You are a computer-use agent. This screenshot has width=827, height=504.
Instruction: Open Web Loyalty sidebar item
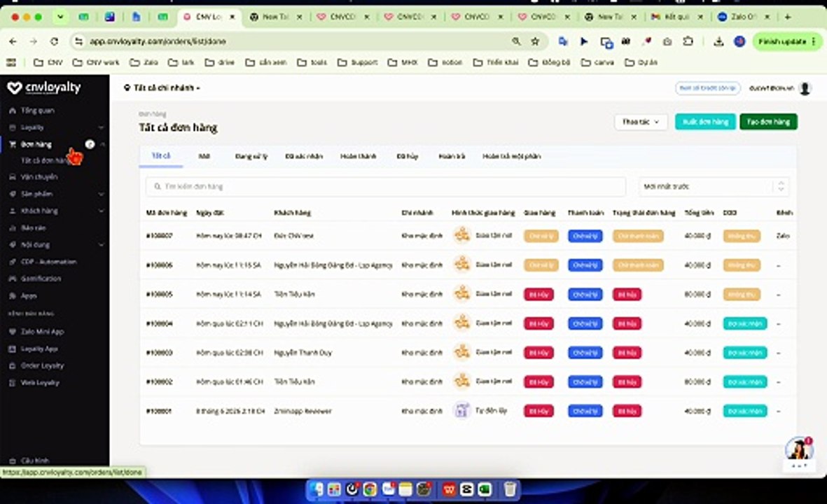(39, 382)
